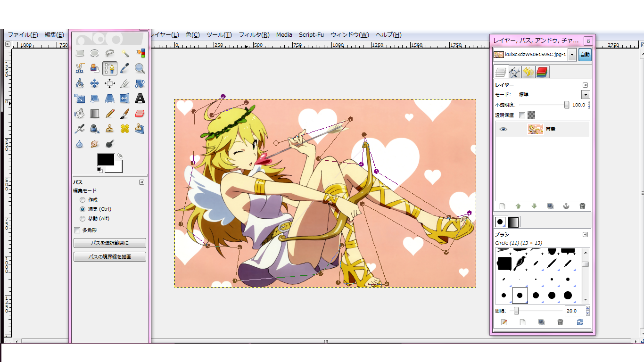Select the Bucket Fill tool
The width and height of the screenshot is (644, 362).
[x=80, y=114]
